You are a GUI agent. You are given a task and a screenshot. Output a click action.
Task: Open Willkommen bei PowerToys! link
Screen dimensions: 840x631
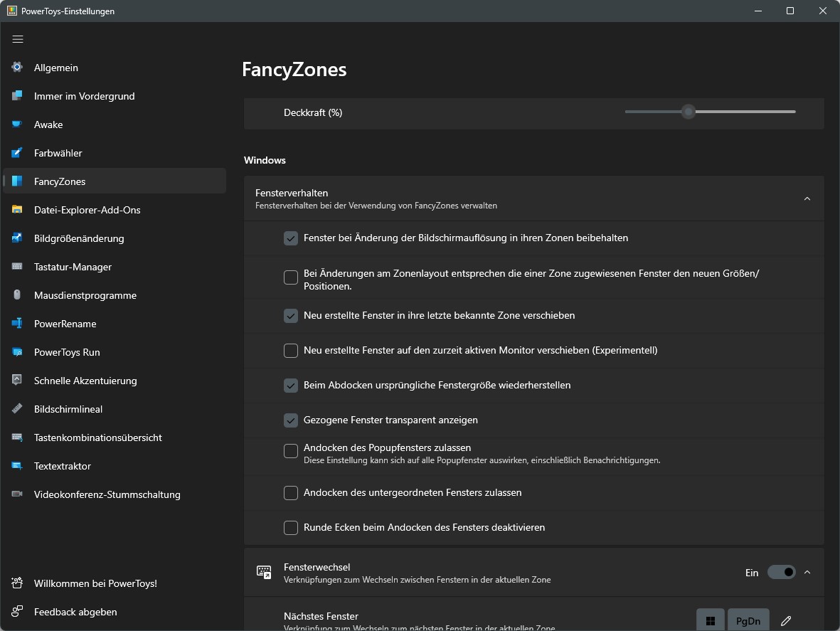click(x=95, y=583)
